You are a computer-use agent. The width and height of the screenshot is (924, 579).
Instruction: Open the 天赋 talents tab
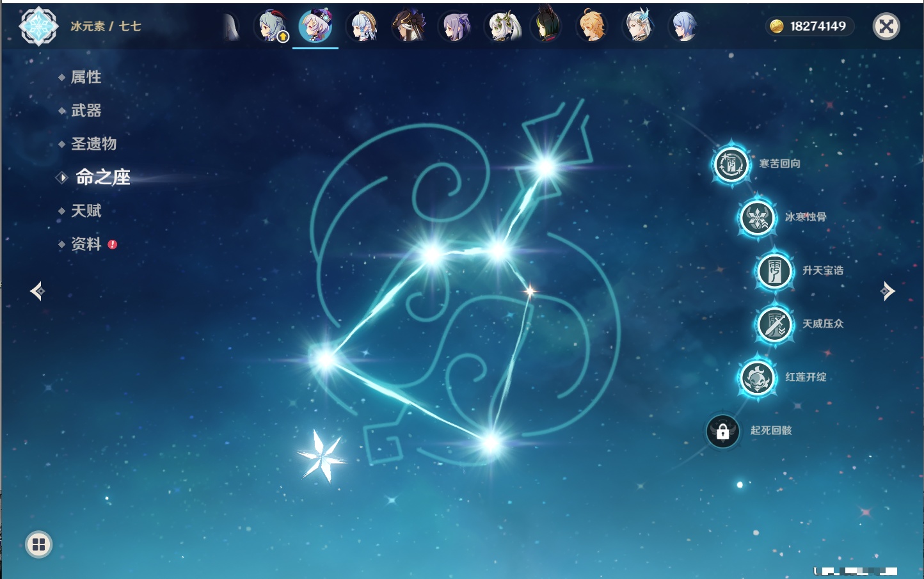(86, 210)
